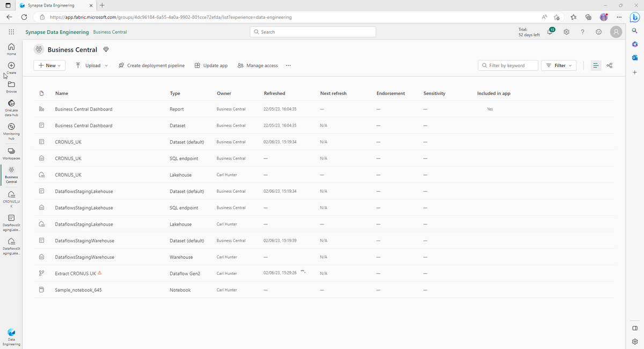Open the app launcher waffle icon

click(11, 32)
